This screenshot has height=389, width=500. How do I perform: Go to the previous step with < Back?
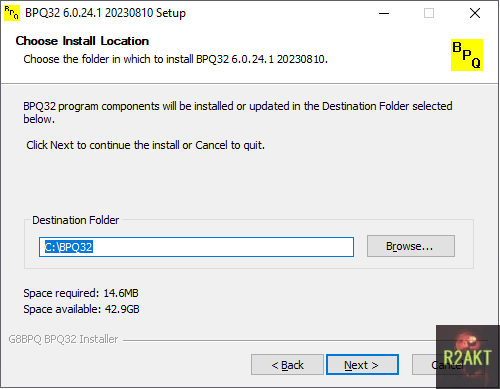(287, 365)
